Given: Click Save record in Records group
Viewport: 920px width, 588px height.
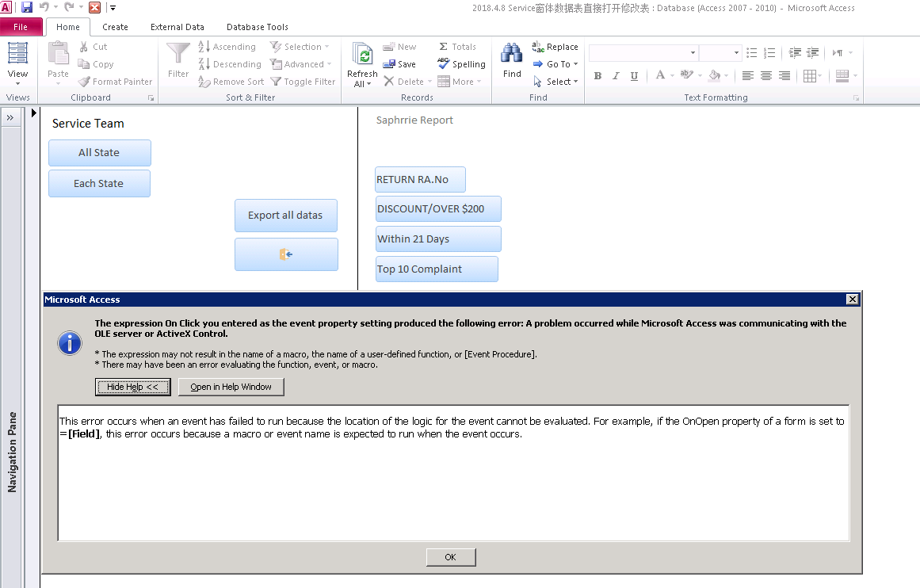Looking at the screenshot, I should 399,64.
